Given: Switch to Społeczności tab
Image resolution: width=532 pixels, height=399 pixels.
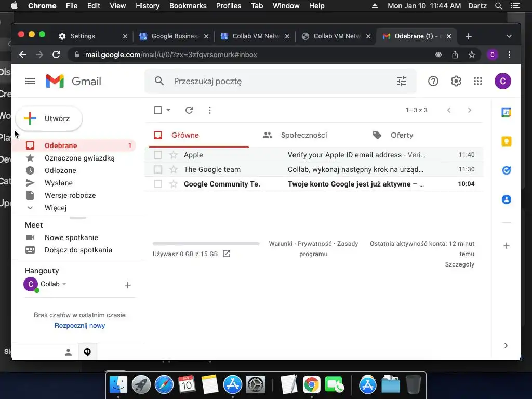Looking at the screenshot, I should pyautogui.click(x=303, y=135).
